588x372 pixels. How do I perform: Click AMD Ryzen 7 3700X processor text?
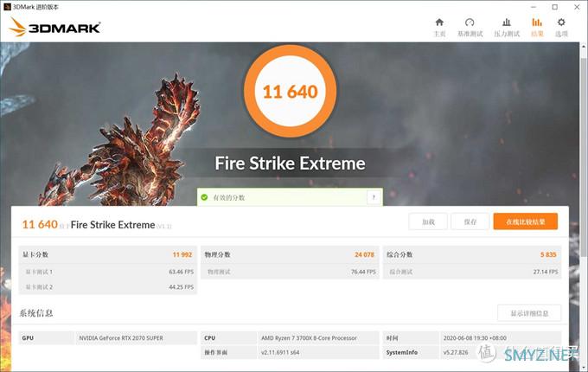(x=309, y=338)
